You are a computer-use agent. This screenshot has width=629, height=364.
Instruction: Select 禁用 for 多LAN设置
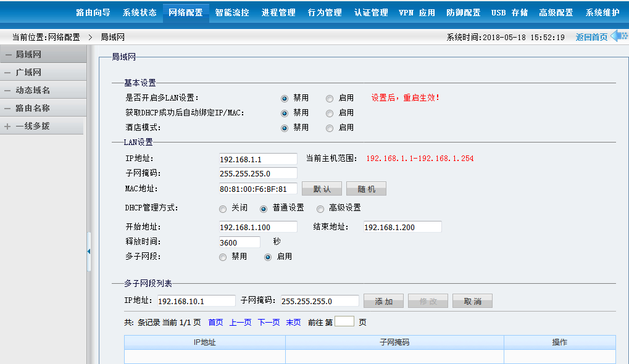[285, 99]
